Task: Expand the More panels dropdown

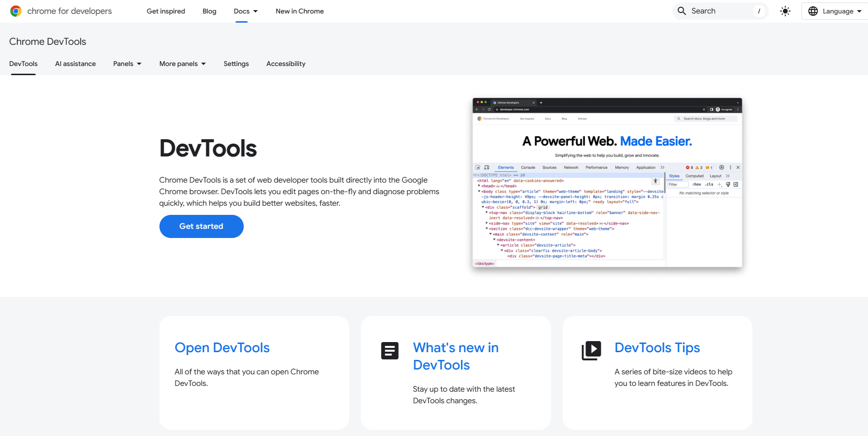Action: tap(183, 64)
